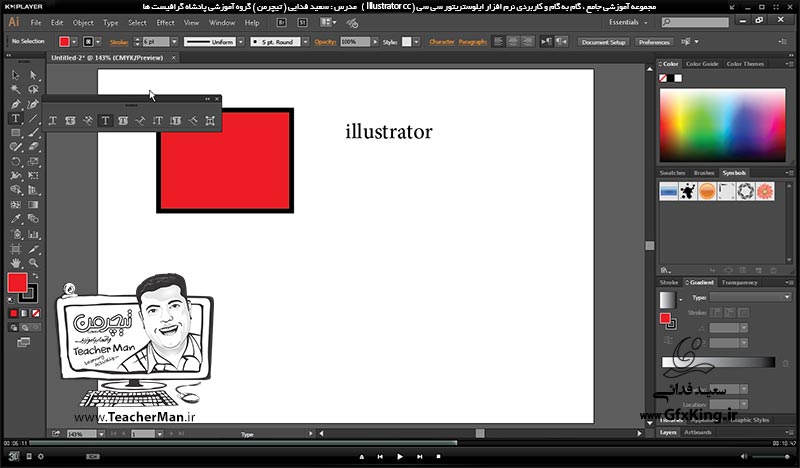Set paint mode to None
Viewport: 800px width, 468px height.
tap(36, 313)
